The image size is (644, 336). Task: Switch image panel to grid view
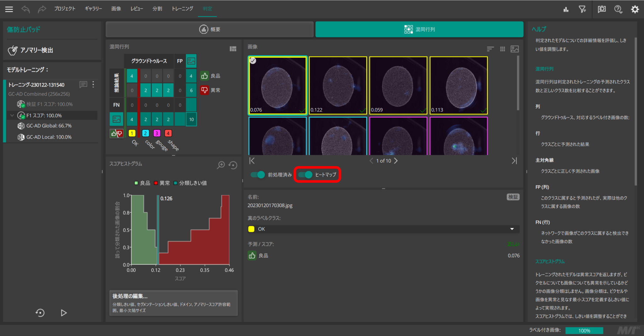click(x=502, y=49)
